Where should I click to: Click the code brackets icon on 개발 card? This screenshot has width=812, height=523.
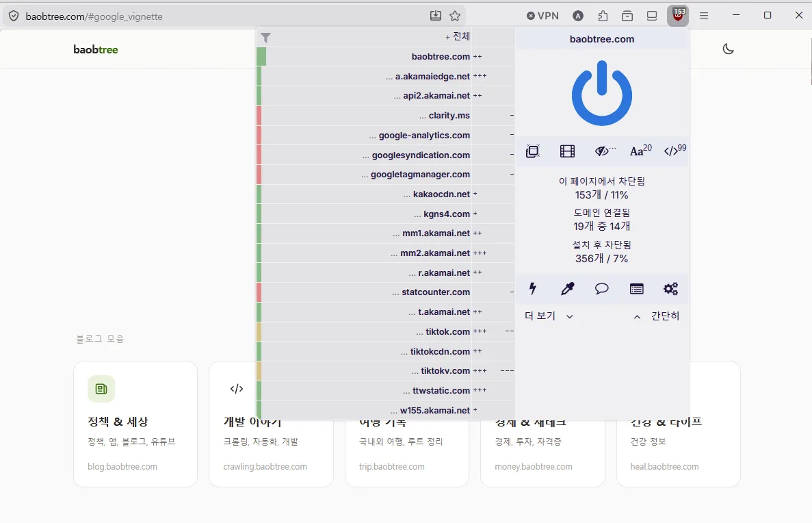tap(237, 389)
